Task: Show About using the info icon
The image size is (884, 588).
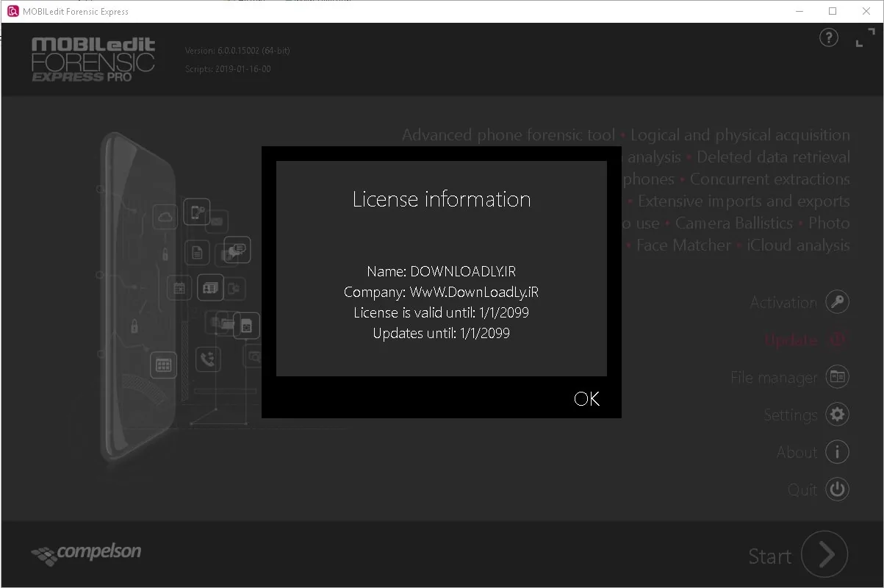Action: click(837, 452)
